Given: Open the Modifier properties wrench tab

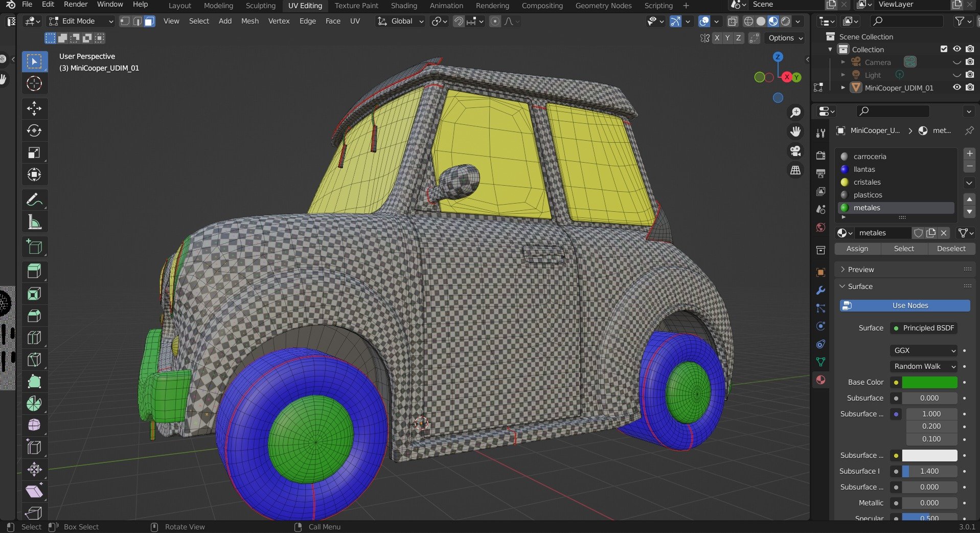Looking at the screenshot, I should pos(821,291).
